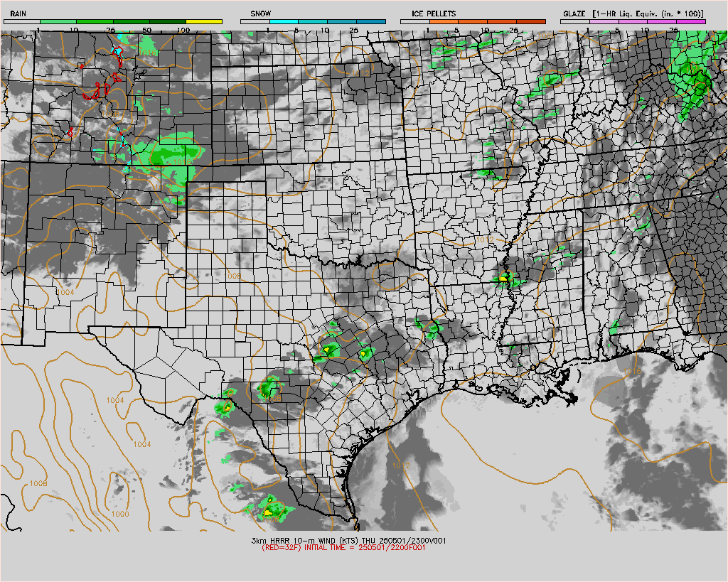Click the SNOW legend title

pyautogui.click(x=260, y=14)
